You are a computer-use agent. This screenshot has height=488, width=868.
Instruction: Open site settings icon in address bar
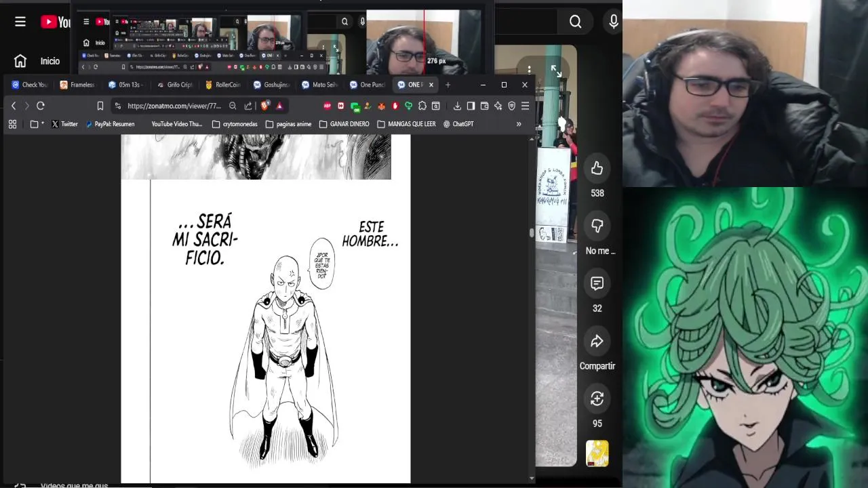(x=118, y=106)
